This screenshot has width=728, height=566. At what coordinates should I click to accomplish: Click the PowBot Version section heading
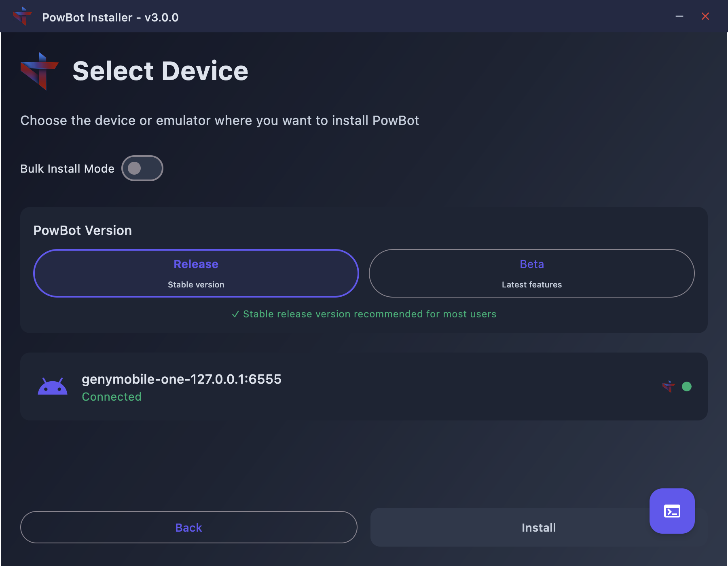83,230
